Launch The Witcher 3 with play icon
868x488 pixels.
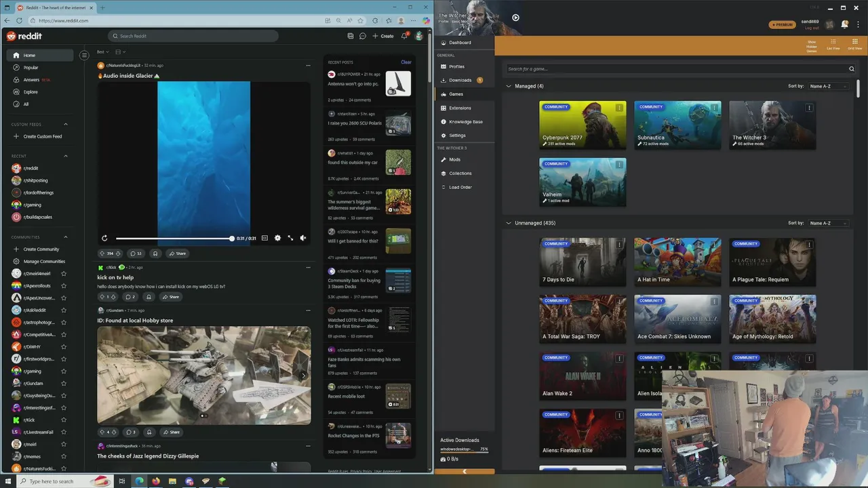tap(515, 18)
